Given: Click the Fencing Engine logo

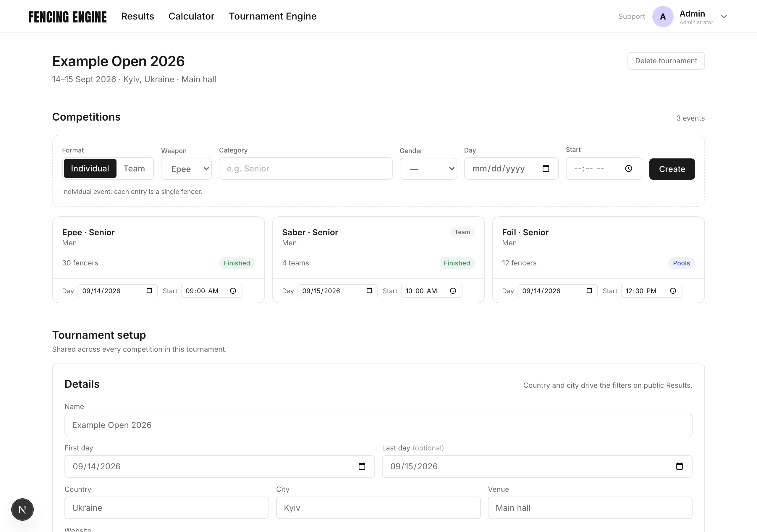Looking at the screenshot, I should 68,17.
